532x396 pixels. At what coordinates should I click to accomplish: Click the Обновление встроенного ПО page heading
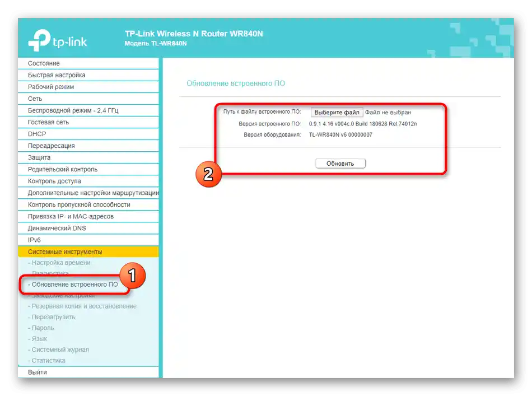pyautogui.click(x=236, y=83)
